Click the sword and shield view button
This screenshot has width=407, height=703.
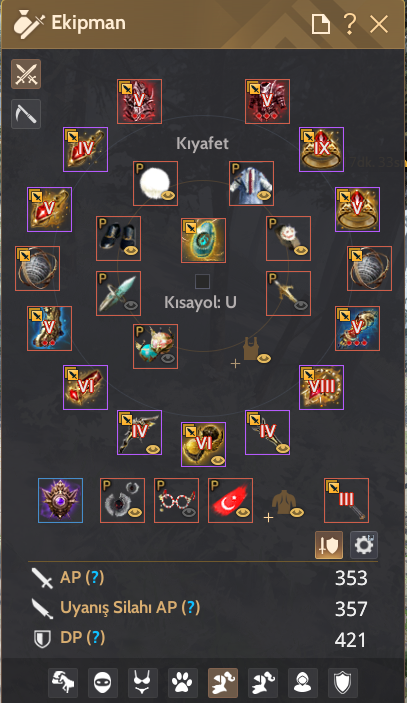click(x=329, y=545)
